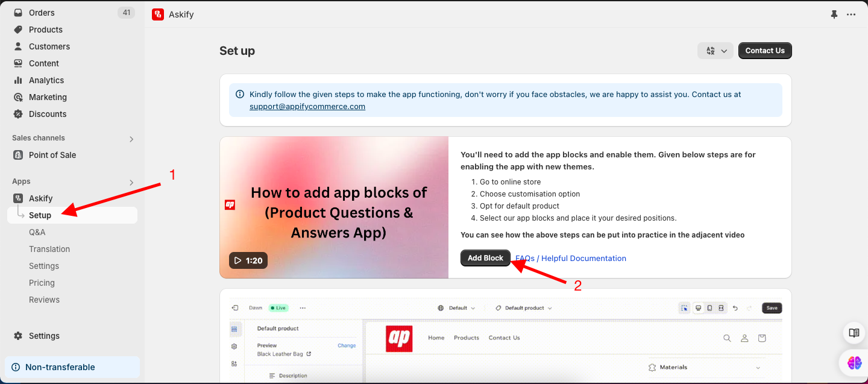Click the Contact Us button
Image resolution: width=868 pixels, height=384 pixels.
765,51
